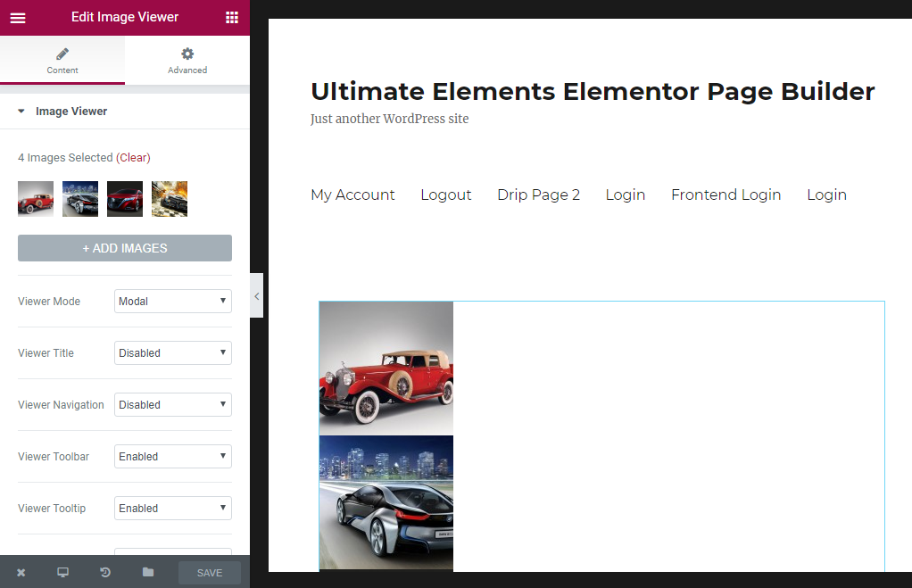This screenshot has width=912, height=588.
Task: Open the Viewer Navigation dropdown
Action: tap(173, 405)
